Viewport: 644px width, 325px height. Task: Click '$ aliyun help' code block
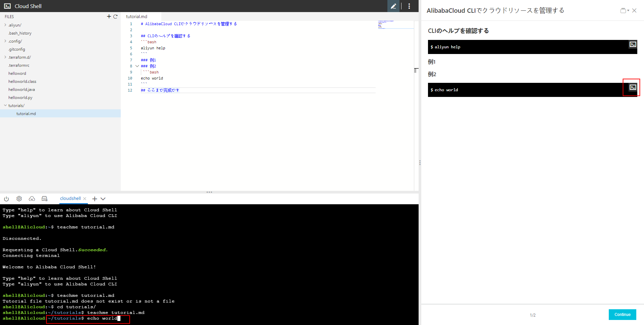[532, 47]
